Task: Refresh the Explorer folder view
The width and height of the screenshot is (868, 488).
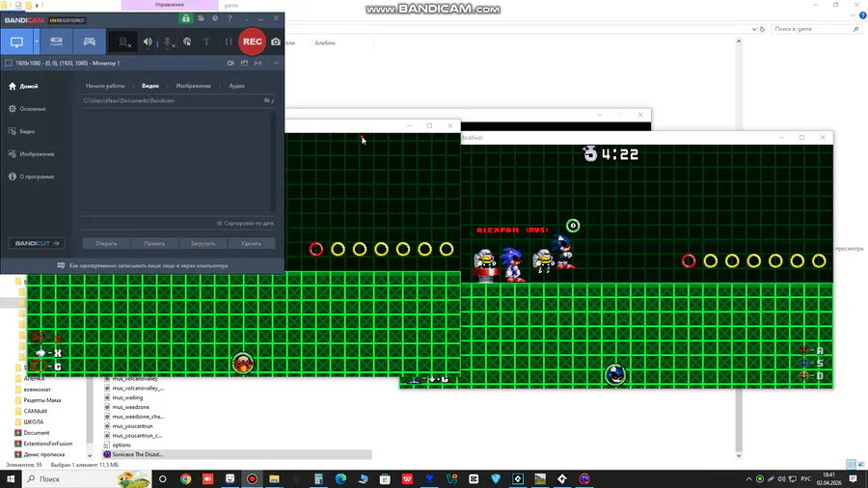Action: [762, 29]
